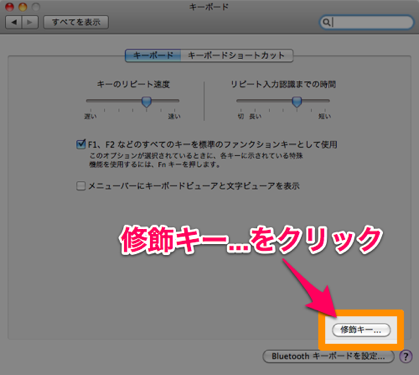Click the リピート入力認識までの時間 heading
Viewport: 419px width, 375px height.
(283, 84)
